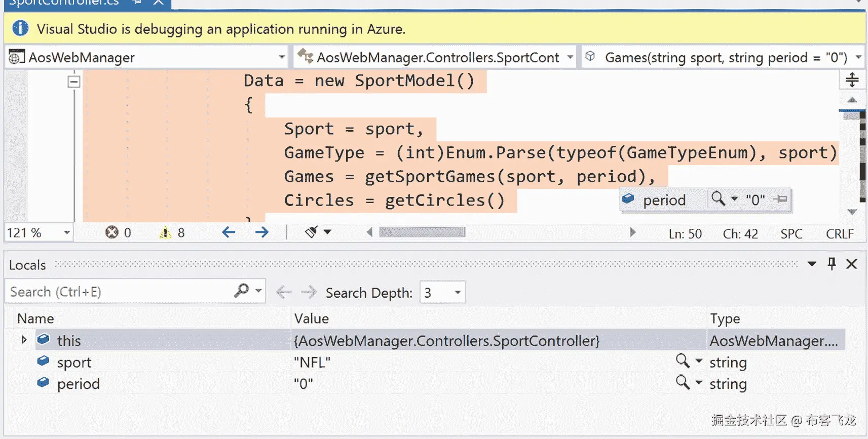
Task: Open the Search Depth dropdown showing 3
Action: click(442, 292)
